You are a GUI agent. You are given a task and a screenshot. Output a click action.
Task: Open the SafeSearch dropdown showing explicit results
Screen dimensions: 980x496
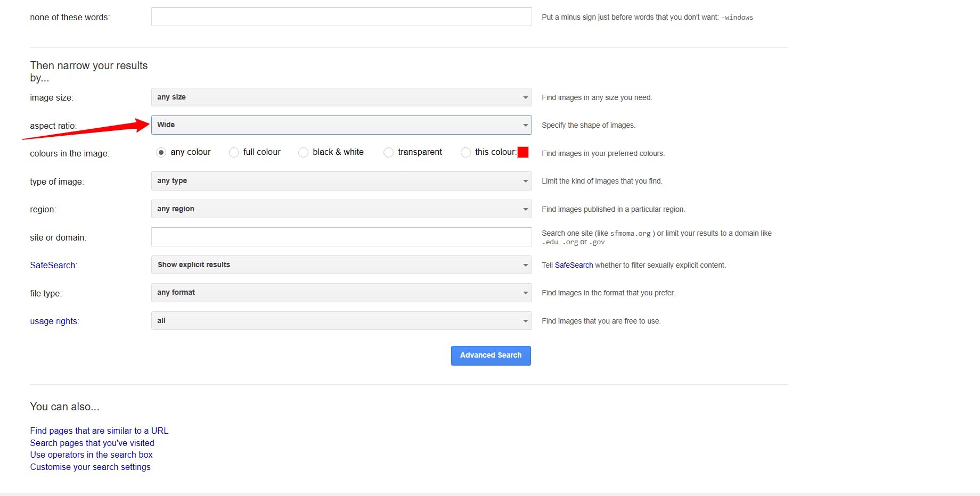(341, 265)
